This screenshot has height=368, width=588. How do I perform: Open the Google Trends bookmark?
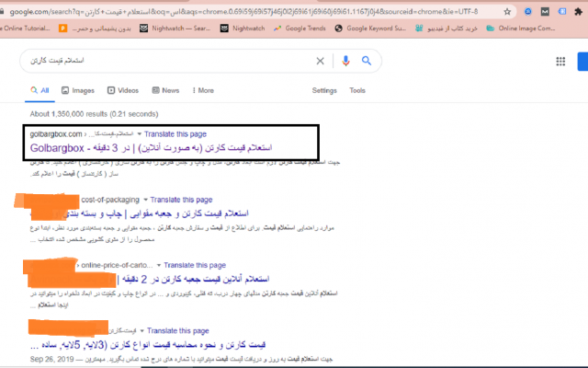[x=300, y=29]
